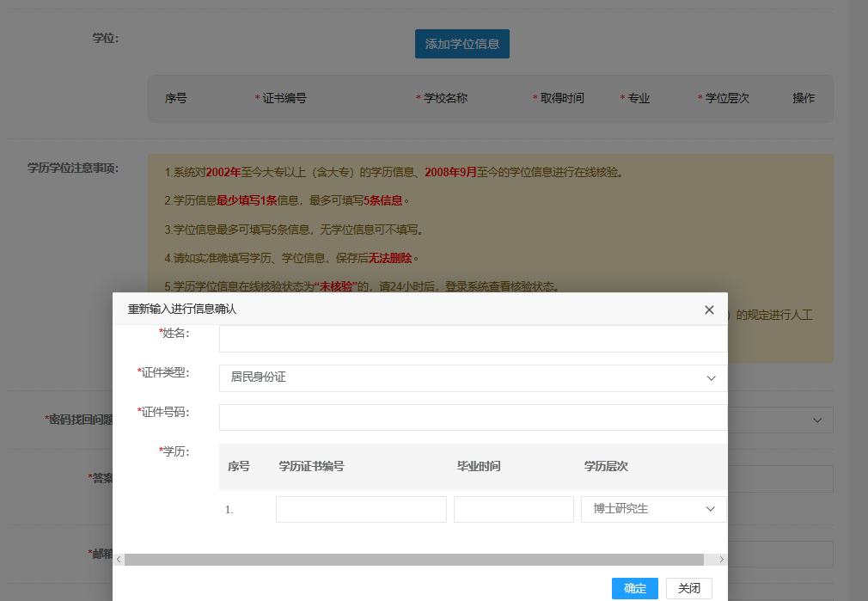Click the 关闭 button in the dialog
This screenshot has height=601, width=868.
688,588
